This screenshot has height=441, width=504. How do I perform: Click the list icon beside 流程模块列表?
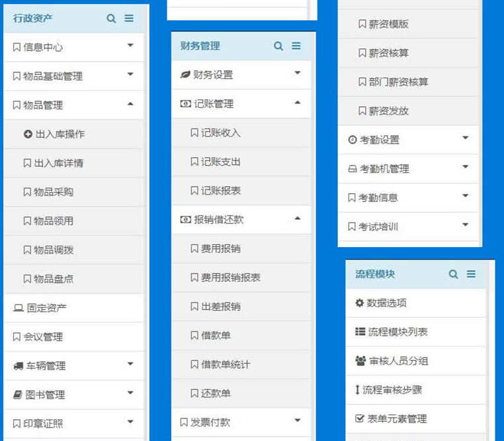tap(360, 332)
